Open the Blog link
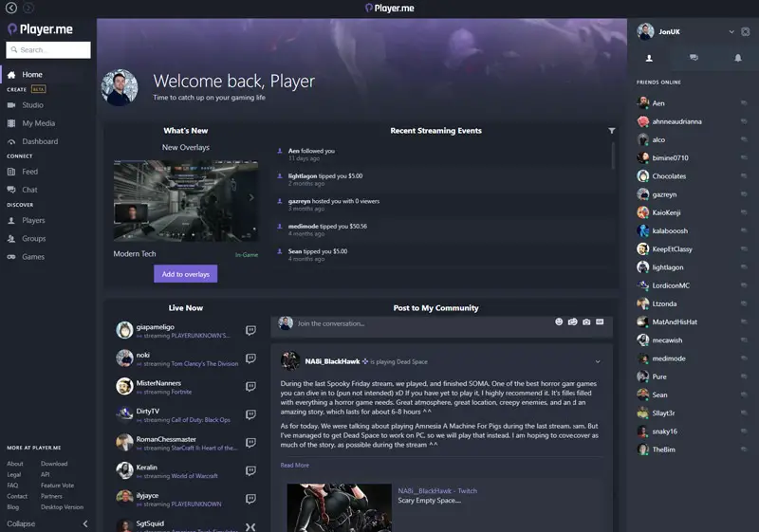 12,506
